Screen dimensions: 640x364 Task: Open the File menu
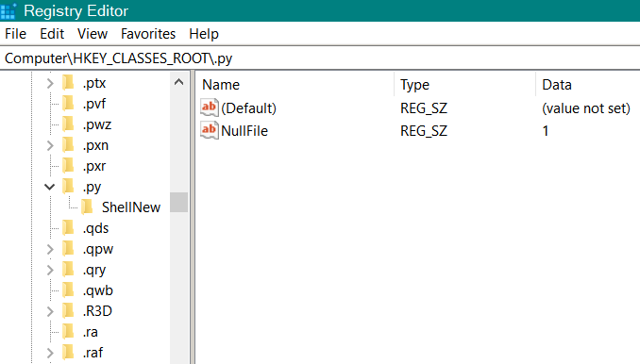pos(15,34)
